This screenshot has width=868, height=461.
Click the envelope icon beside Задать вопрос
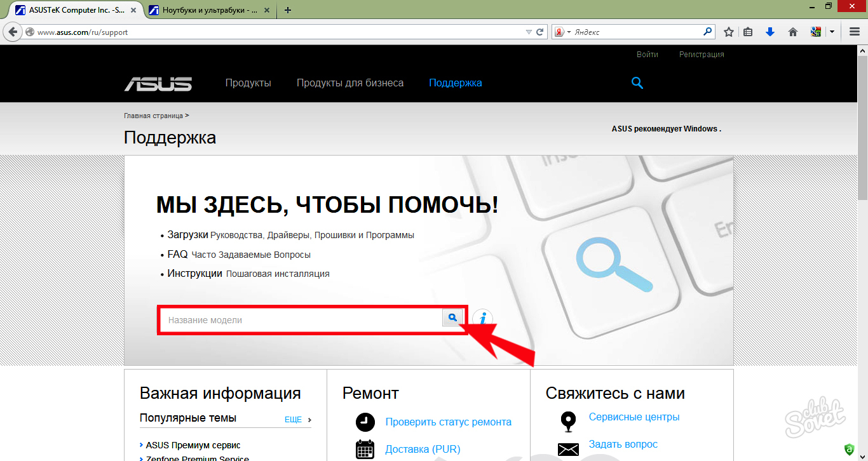tap(568, 450)
